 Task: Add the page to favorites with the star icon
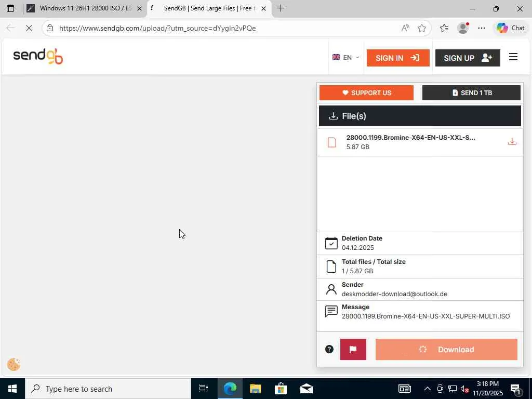[x=422, y=28]
